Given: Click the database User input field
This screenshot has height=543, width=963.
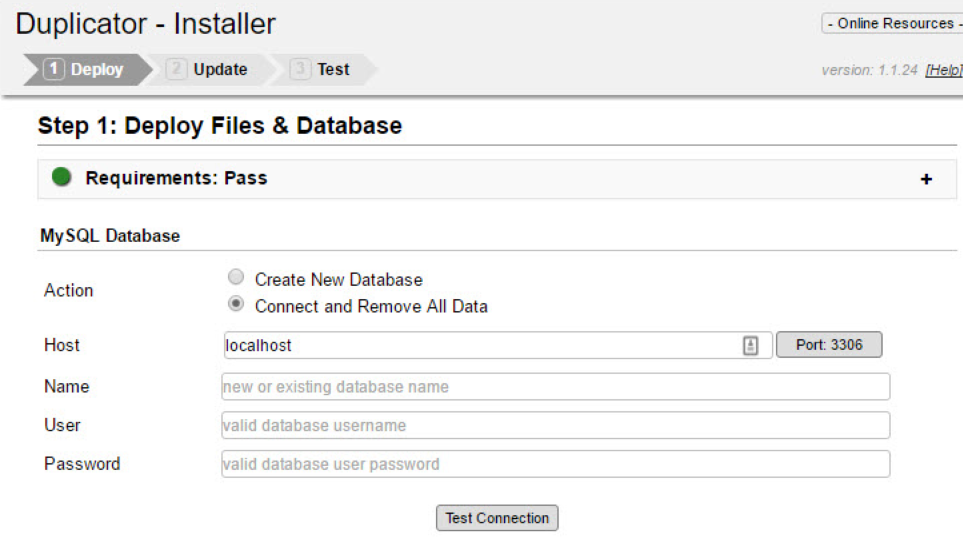Looking at the screenshot, I should [555, 425].
